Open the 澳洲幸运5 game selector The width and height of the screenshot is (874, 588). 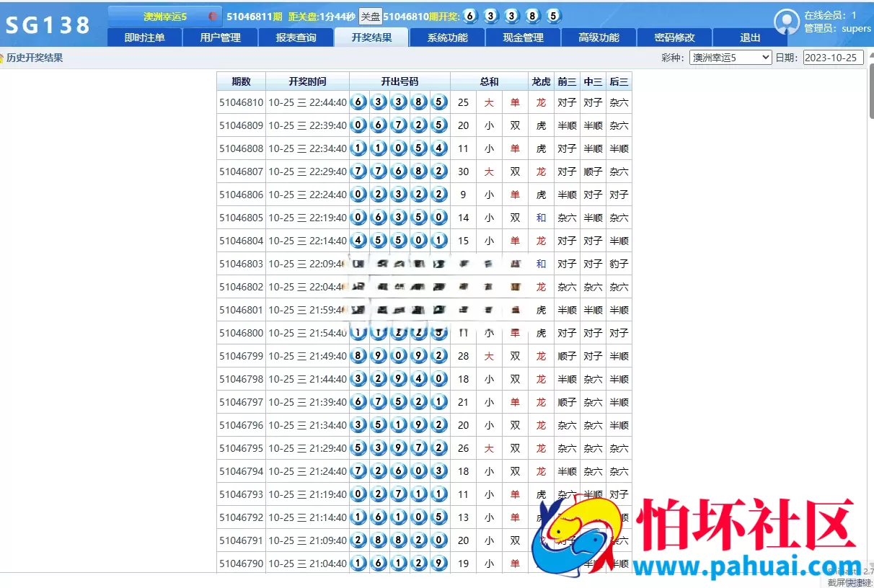164,16
